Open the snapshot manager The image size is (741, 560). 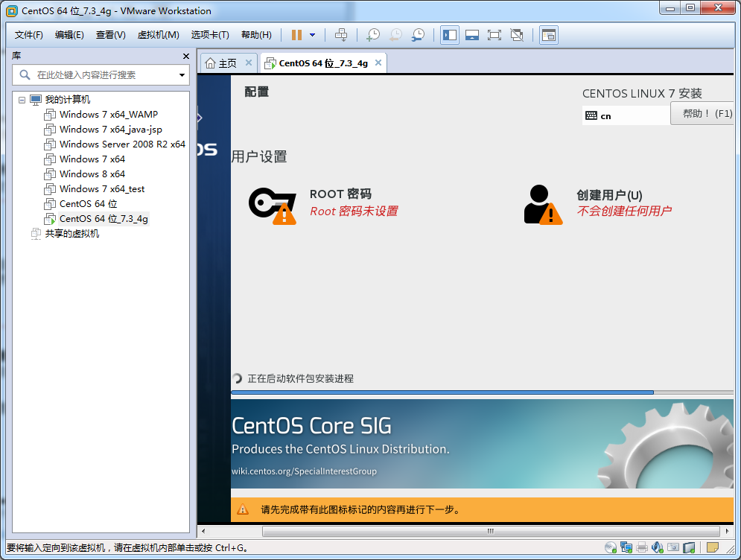click(x=418, y=35)
